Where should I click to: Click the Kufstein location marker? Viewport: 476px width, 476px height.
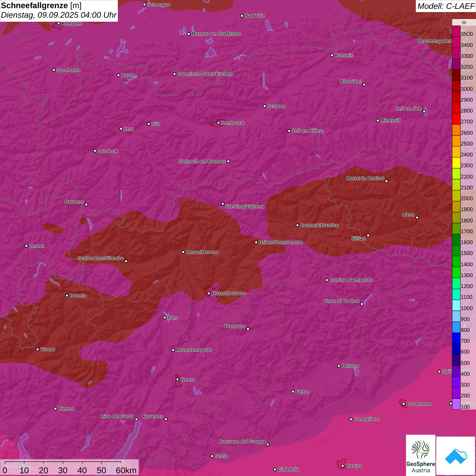(332, 55)
